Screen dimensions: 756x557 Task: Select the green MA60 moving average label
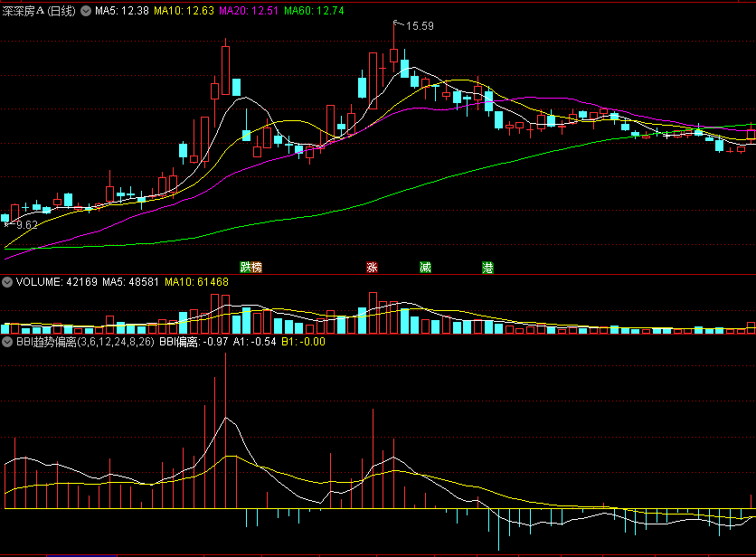316,11
